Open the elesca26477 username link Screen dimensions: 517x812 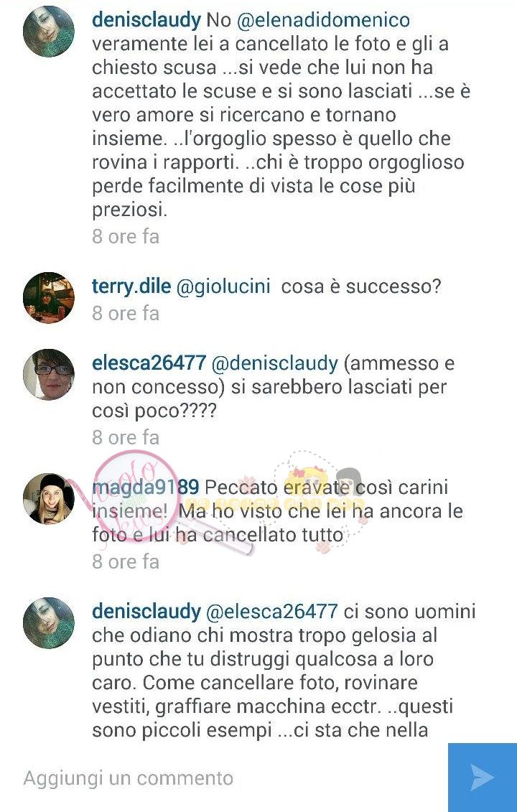coord(149,363)
